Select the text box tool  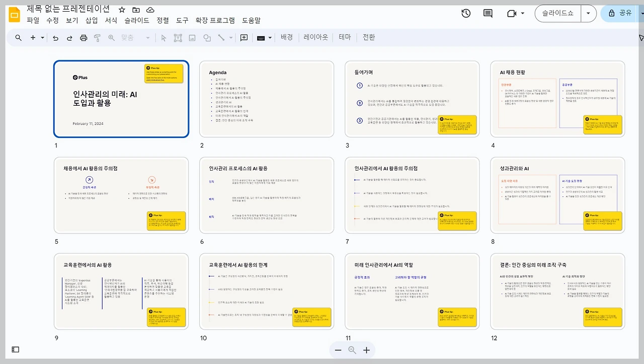pos(178,38)
